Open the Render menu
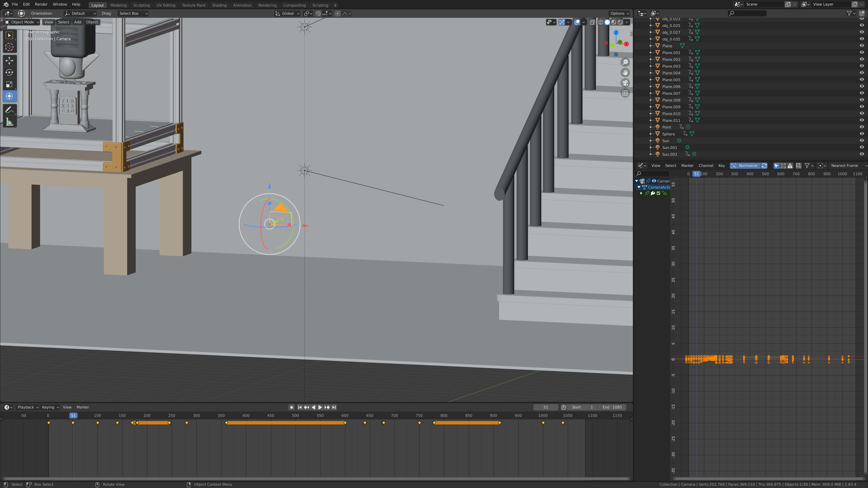Image resolution: width=868 pixels, height=488 pixels. pos(41,4)
